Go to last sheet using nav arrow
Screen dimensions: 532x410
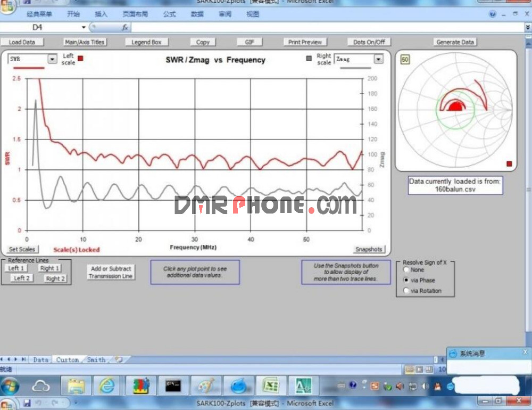[x=24, y=359]
